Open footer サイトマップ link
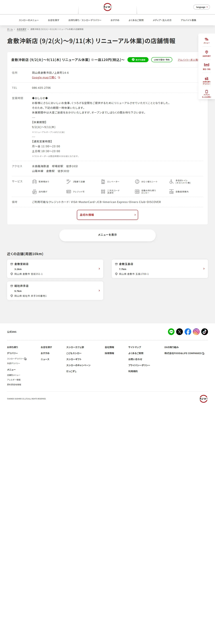The width and height of the screenshot is (215, 644). [135, 347]
